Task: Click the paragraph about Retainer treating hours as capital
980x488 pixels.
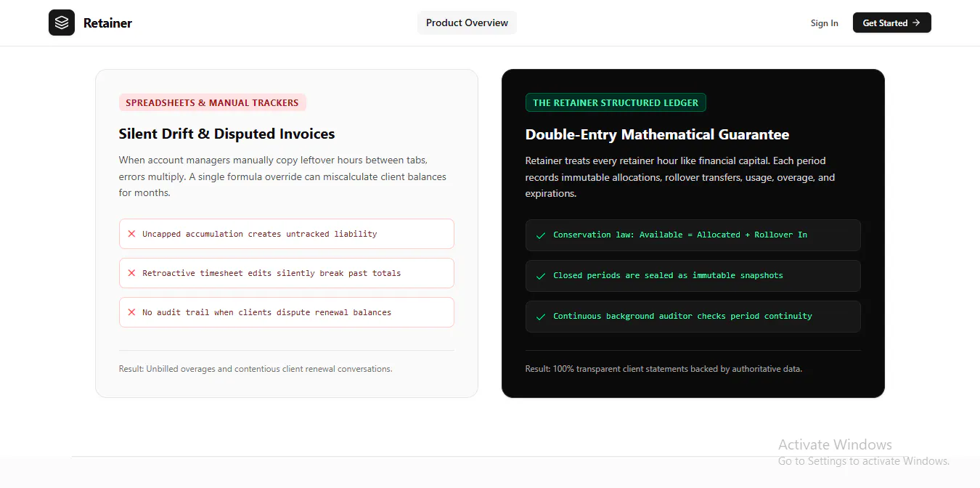Action: pyautogui.click(x=681, y=176)
